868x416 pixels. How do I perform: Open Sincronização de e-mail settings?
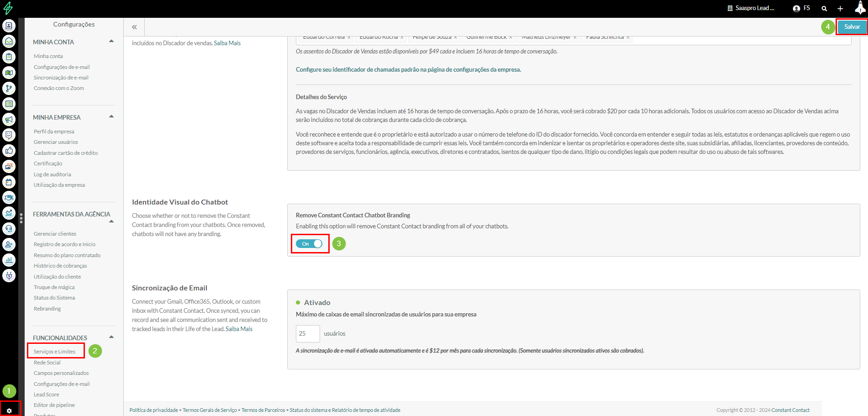click(x=61, y=78)
